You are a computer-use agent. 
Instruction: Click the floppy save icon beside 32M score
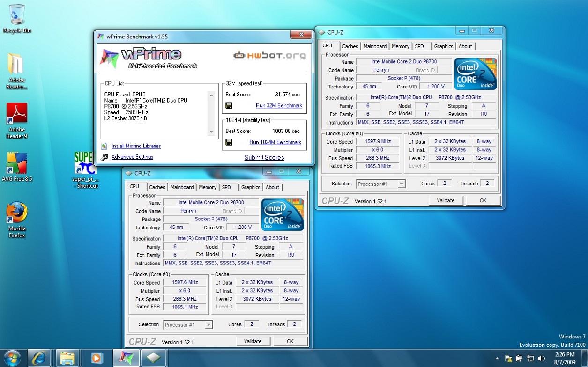229,106
